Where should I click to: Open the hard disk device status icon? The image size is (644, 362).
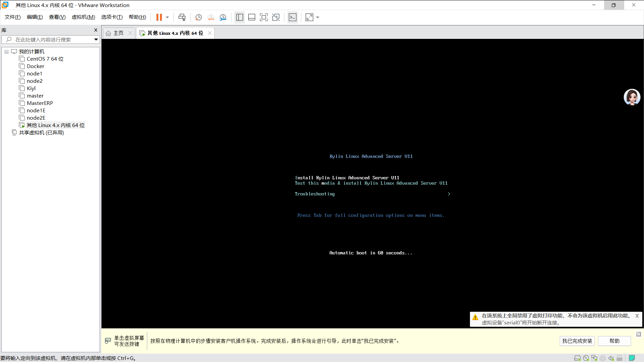[578, 358]
